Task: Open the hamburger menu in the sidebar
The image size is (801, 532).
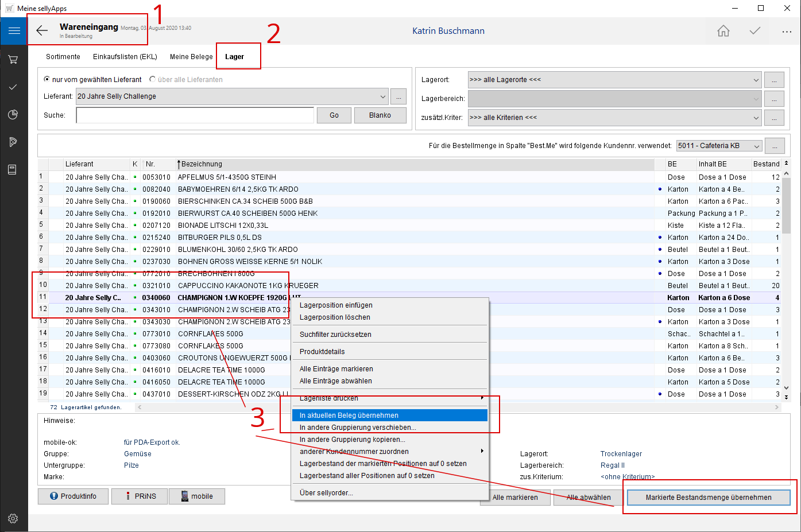Action: tap(14, 31)
